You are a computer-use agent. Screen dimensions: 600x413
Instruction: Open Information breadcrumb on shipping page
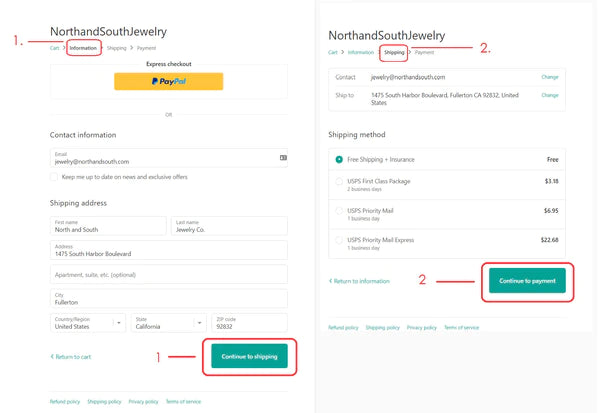click(360, 52)
